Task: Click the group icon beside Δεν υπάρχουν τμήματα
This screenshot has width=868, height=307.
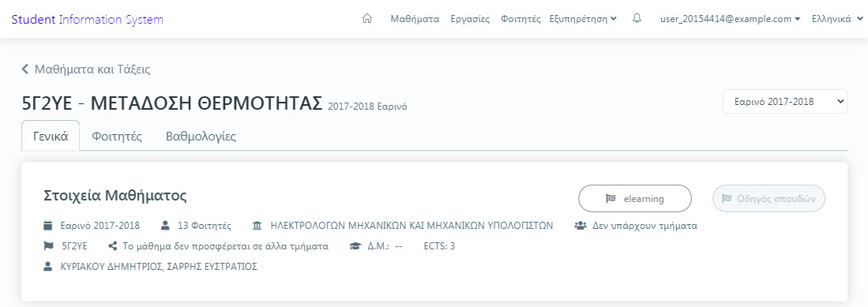Action: click(x=580, y=226)
